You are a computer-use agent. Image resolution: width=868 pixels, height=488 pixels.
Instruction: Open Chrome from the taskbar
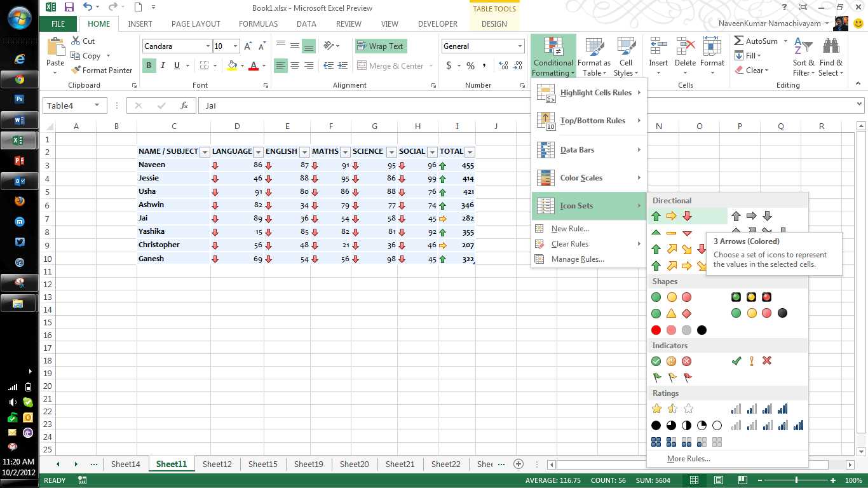click(x=19, y=79)
